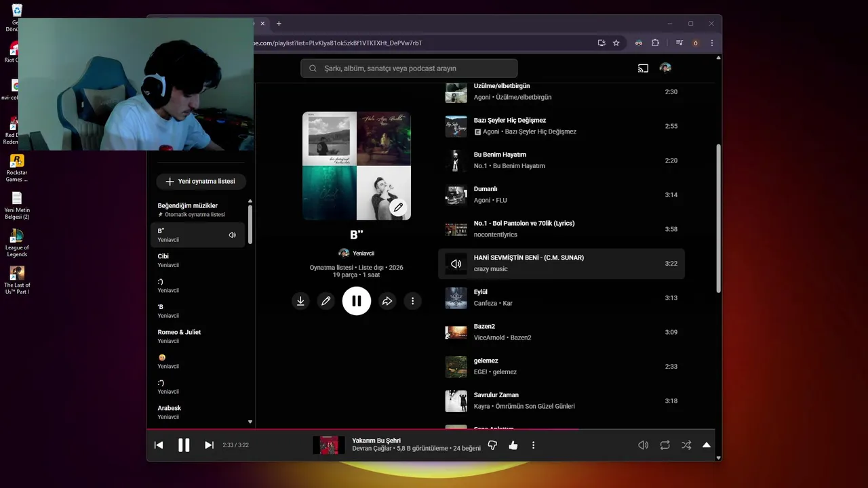Bookmark this page with star icon
The width and height of the screenshot is (868, 488).
click(616, 43)
